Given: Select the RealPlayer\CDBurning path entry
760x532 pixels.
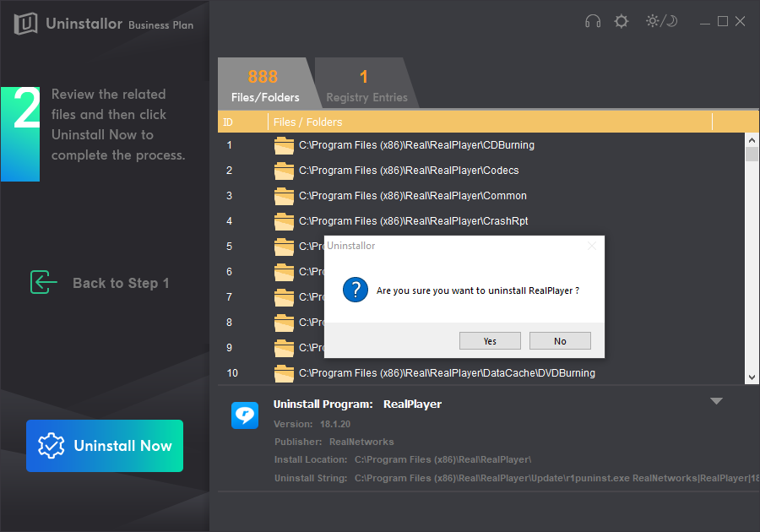Looking at the screenshot, I should tap(417, 145).
